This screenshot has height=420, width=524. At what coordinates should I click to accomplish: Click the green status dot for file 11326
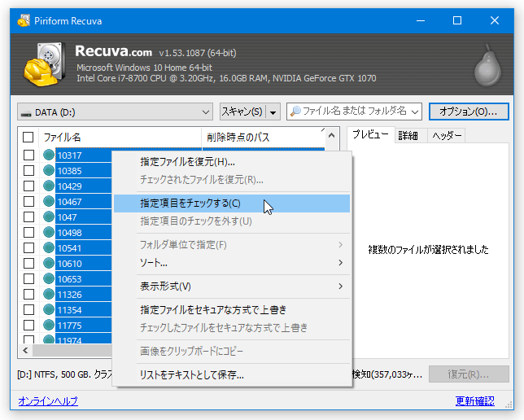click(49, 295)
